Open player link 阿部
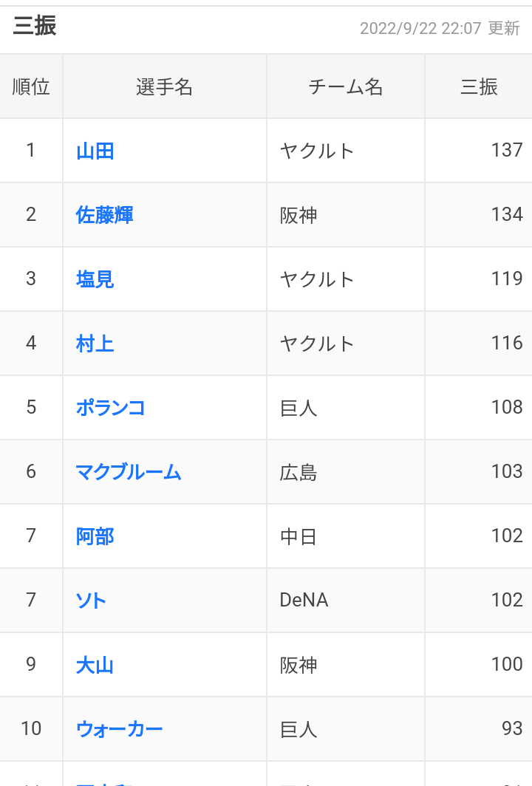The width and height of the screenshot is (532, 786). [x=95, y=536]
